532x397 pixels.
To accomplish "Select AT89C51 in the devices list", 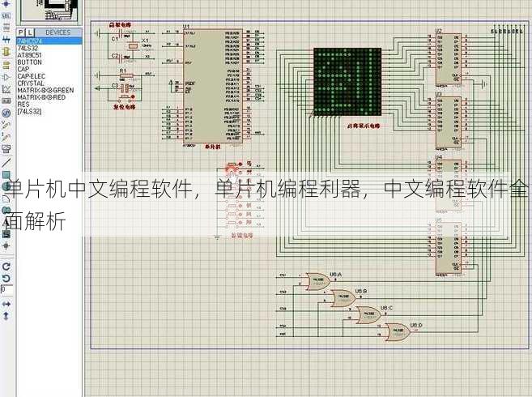I will point(49,55).
